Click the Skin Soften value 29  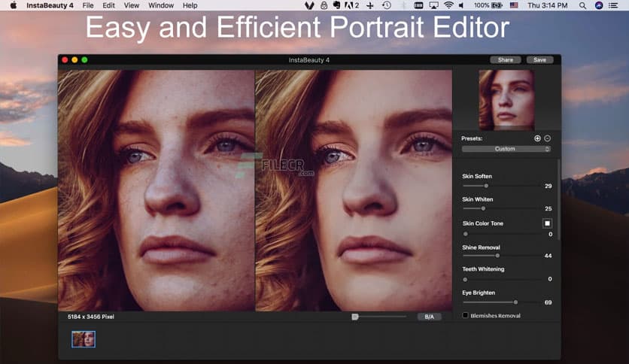point(548,186)
